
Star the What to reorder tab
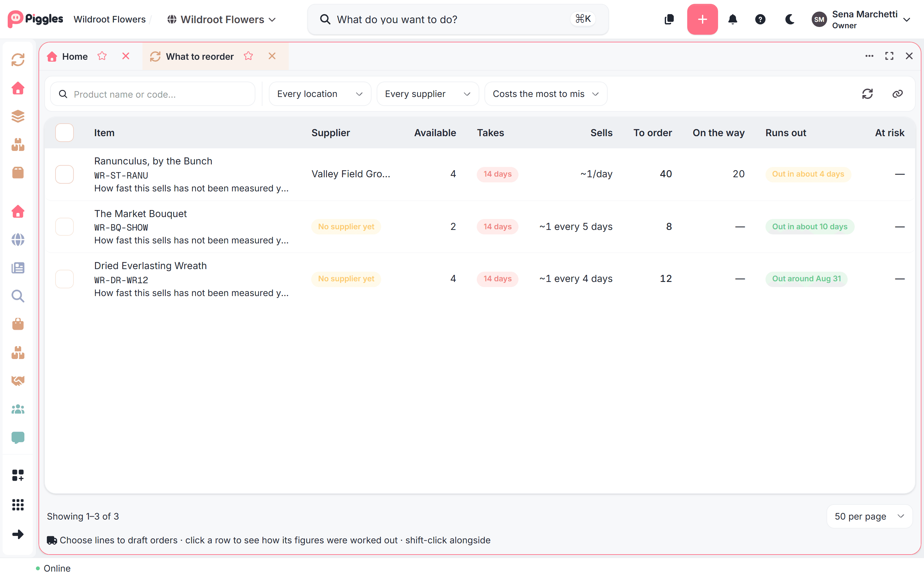point(248,56)
